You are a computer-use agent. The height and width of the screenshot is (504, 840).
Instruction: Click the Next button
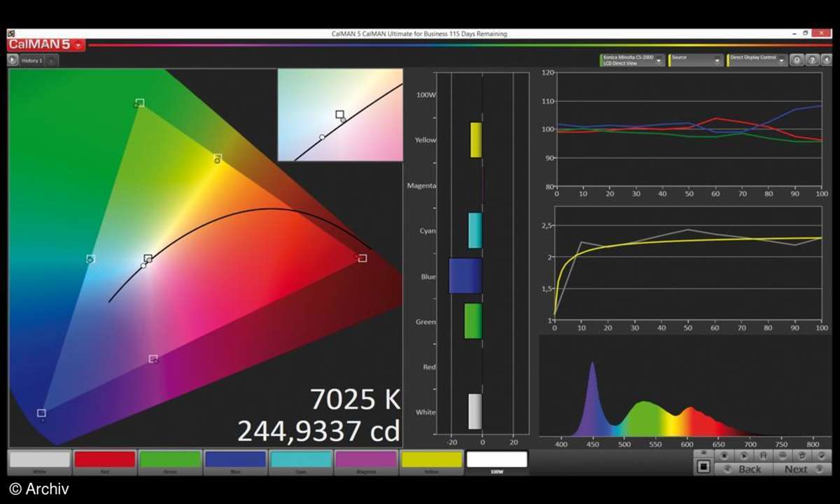tap(802, 469)
